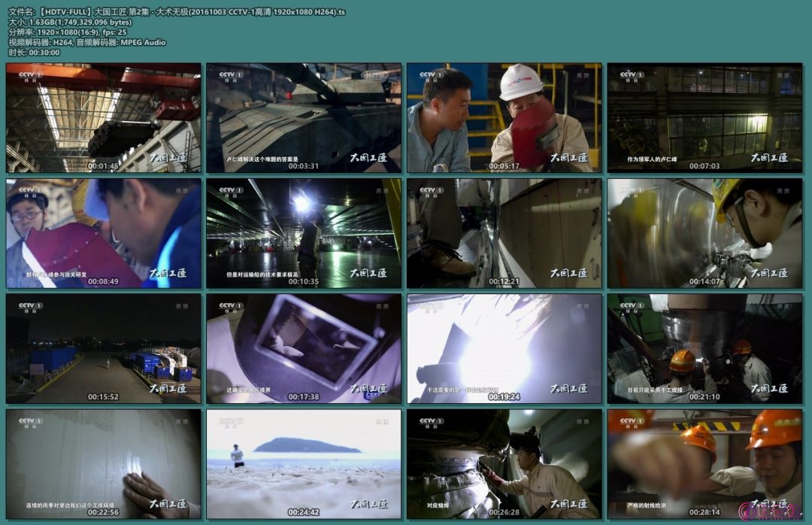This screenshot has width=812, height=525.
Task: Select the thumbnail timestamped 00:21:10
Action: 704,349
